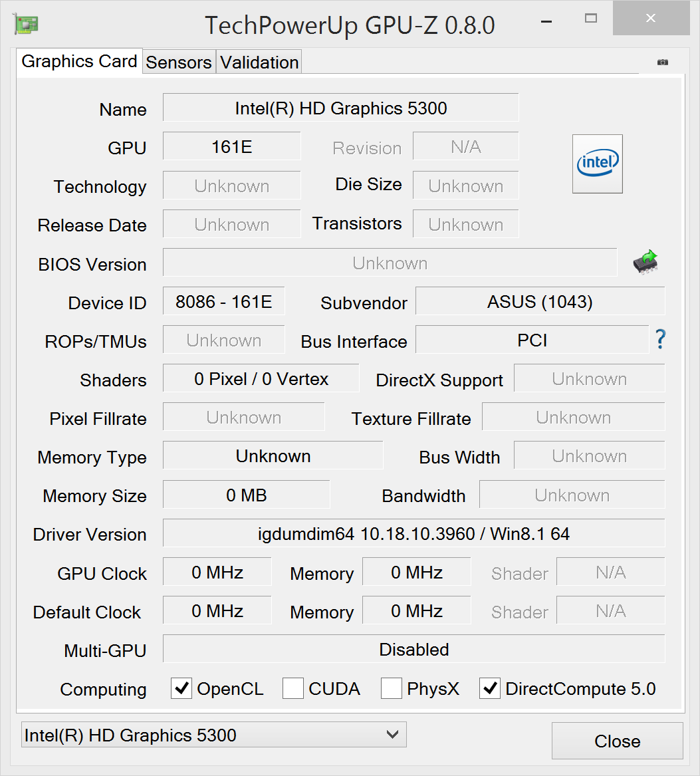Click the Subvendor ASUS field
700x776 pixels.
click(x=540, y=302)
